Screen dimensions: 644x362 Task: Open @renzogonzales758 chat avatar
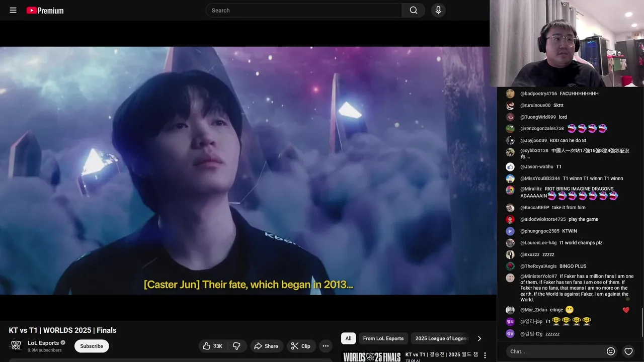point(510,129)
